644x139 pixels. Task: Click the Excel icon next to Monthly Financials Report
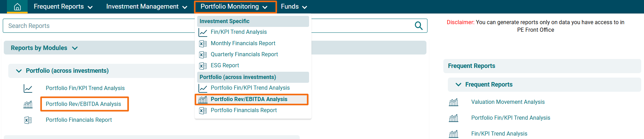point(203,43)
